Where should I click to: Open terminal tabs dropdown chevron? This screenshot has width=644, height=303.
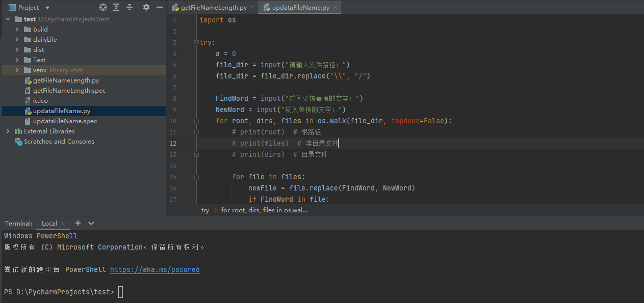click(x=91, y=223)
